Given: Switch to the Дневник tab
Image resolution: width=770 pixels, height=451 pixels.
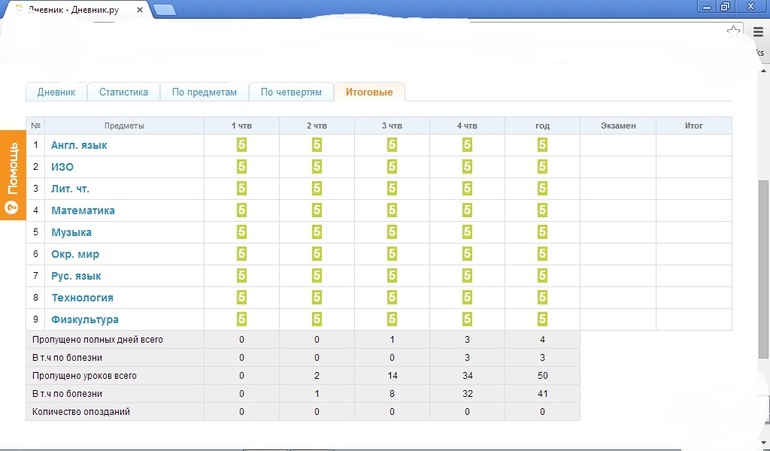Looking at the screenshot, I should (x=56, y=92).
